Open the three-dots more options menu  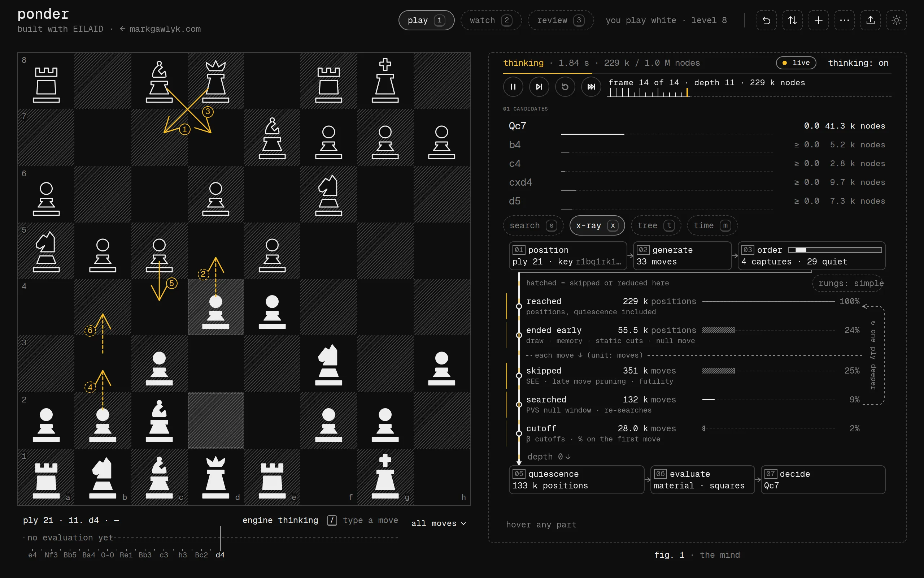tap(844, 20)
